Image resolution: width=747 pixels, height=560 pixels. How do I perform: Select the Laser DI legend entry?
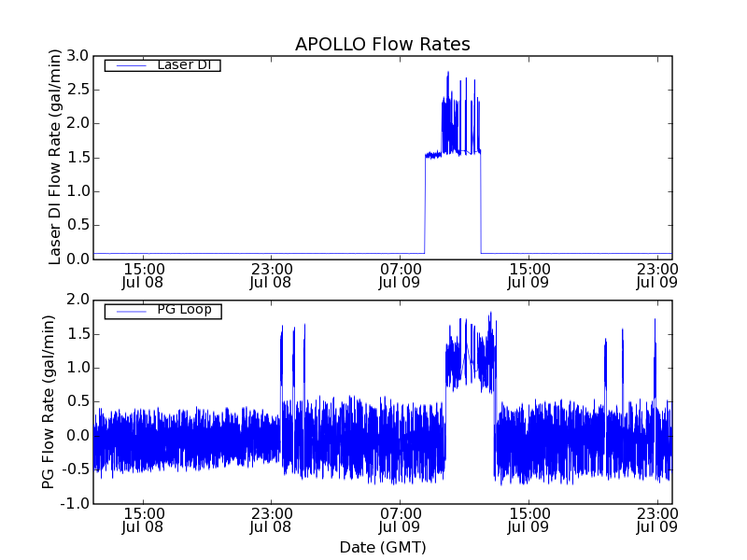point(182,65)
